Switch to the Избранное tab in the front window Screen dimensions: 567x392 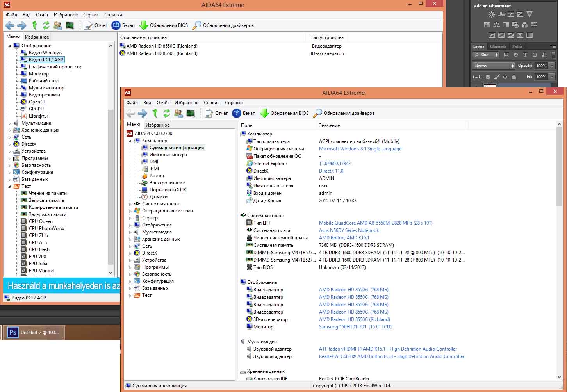[x=157, y=125]
